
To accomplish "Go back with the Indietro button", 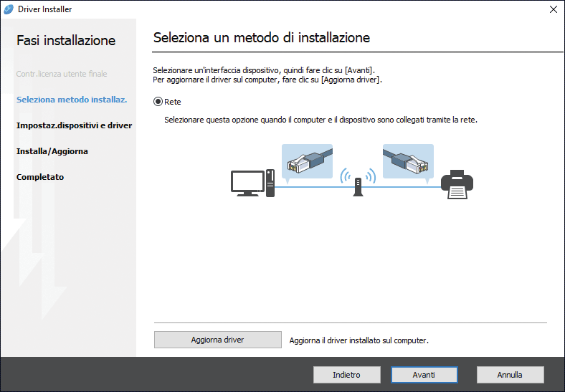I will pyautogui.click(x=346, y=375).
